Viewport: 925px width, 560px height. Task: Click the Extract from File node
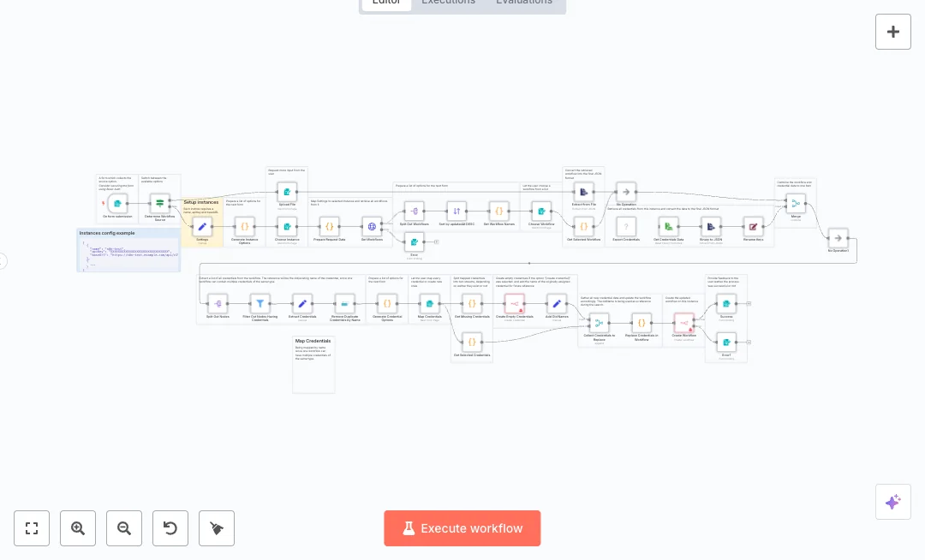pos(584,192)
